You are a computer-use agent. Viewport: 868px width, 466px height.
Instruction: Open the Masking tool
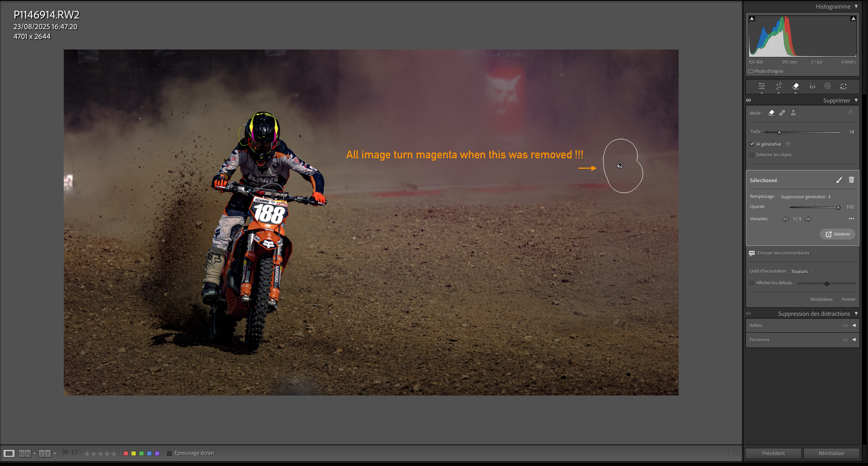click(x=827, y=86)
